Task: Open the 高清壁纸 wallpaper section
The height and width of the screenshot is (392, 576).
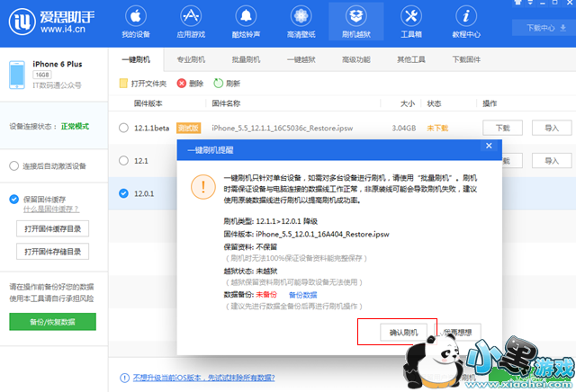Action: click(301, 22)
